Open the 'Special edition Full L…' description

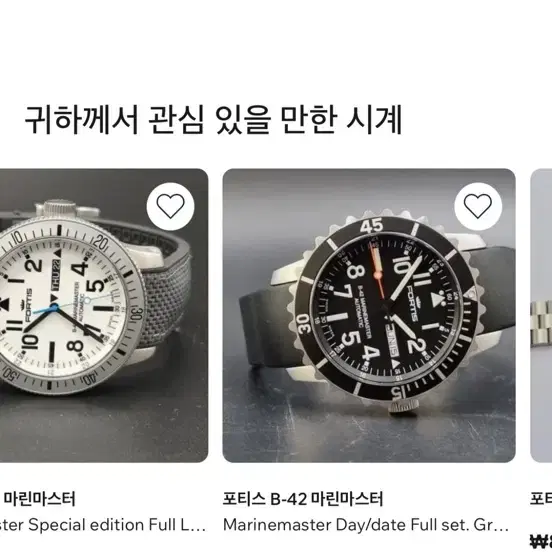103,525
